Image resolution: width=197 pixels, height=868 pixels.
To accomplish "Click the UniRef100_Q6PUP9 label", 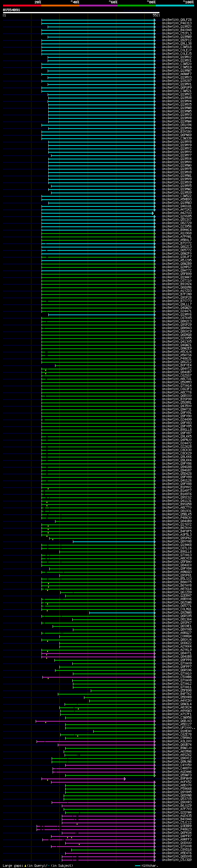I will (x=177, y=88).
